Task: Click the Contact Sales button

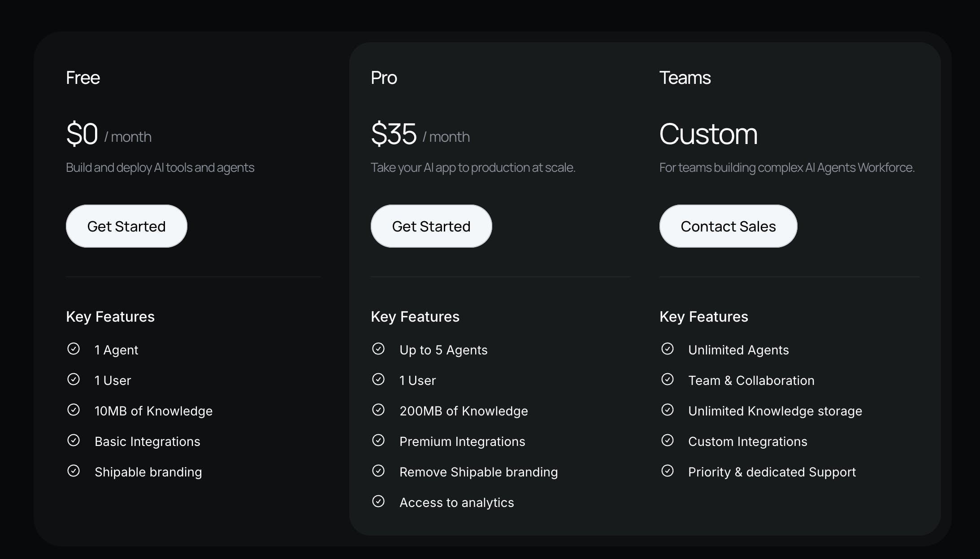Action: coord(728,226)
